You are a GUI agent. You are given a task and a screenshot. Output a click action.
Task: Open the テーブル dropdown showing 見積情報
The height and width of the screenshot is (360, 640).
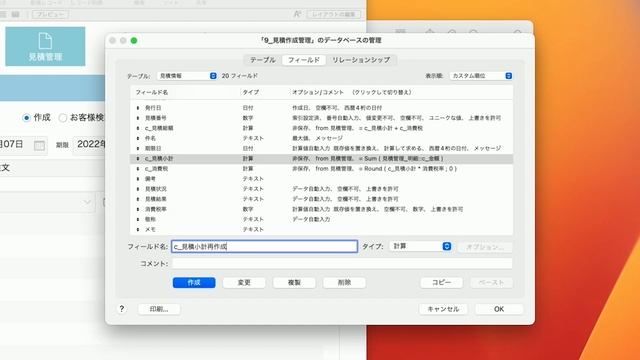pos(187,76)
